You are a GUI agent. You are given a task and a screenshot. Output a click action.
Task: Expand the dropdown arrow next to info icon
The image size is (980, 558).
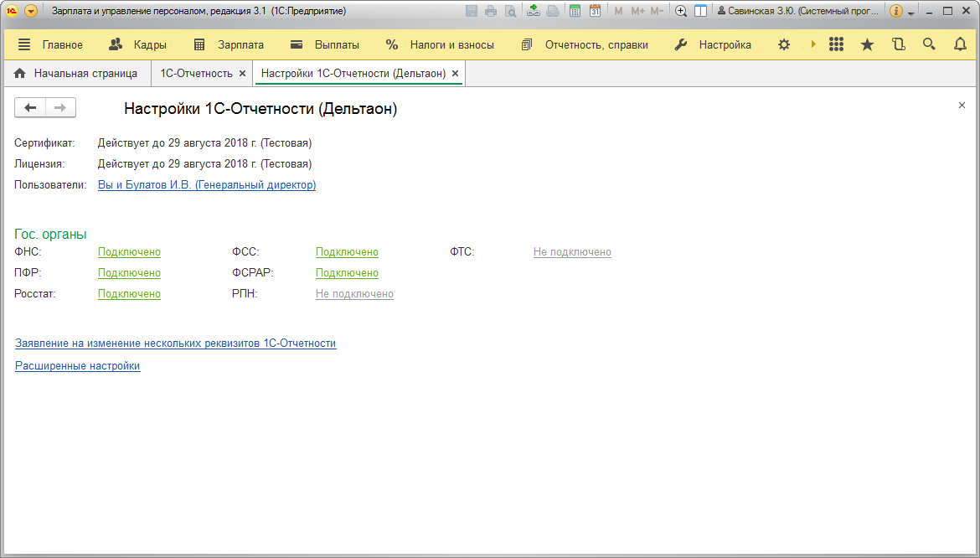[x=911, y=13]
